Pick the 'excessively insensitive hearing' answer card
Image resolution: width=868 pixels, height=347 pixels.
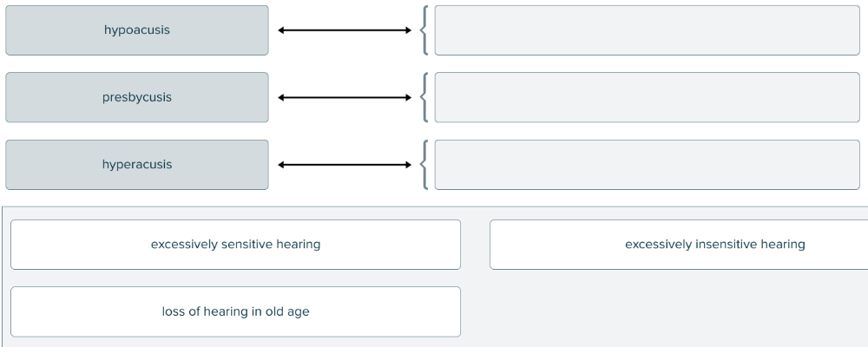point(679,245)
